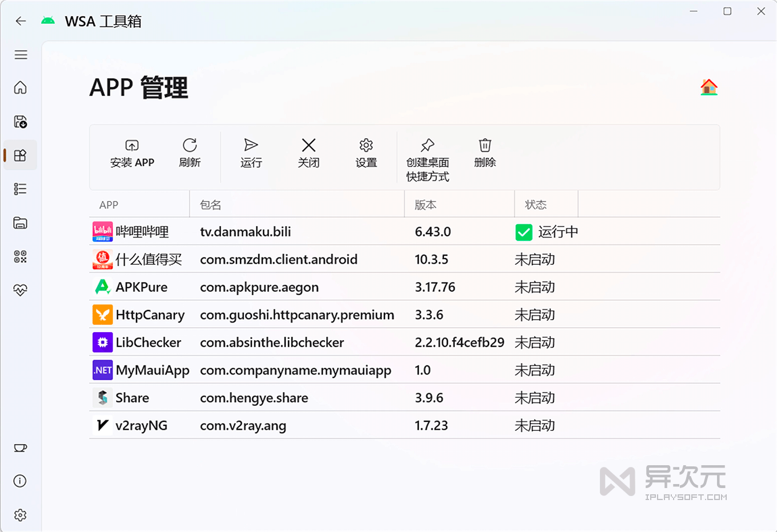Open the WSA health status sidebar icon
Image resolution: width=777 pixels, height=532 pixels.
point(20,290)
